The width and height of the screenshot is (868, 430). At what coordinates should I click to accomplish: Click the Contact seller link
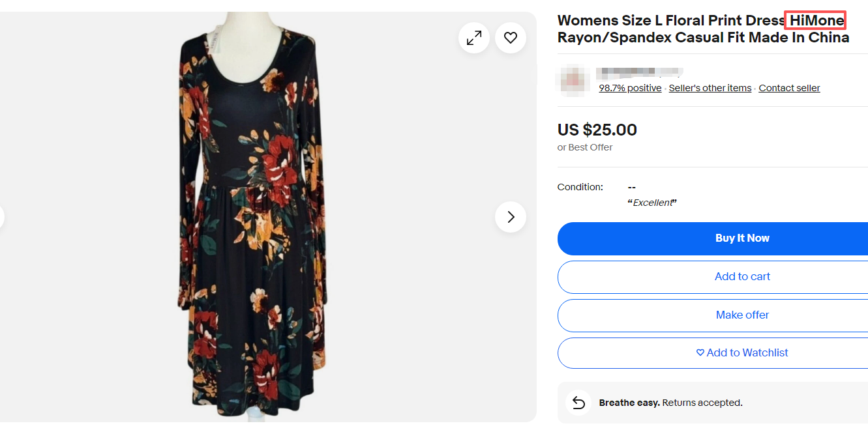tap(789, 88)
